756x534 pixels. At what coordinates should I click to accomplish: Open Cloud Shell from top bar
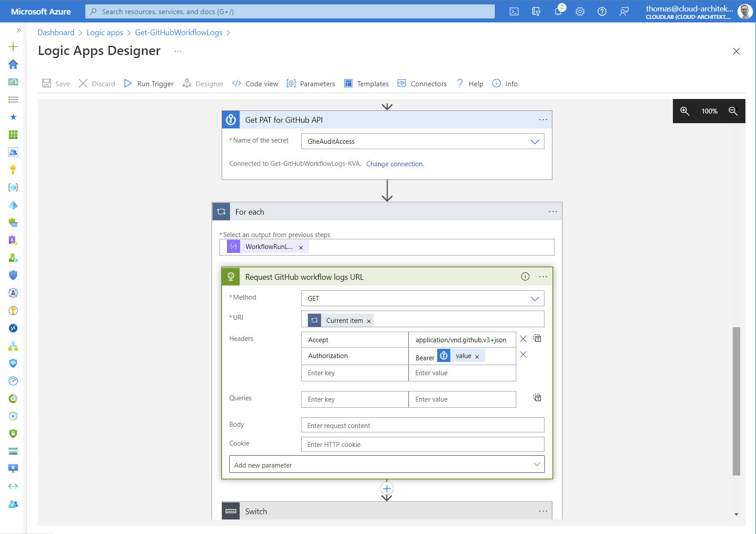point(514,11)
